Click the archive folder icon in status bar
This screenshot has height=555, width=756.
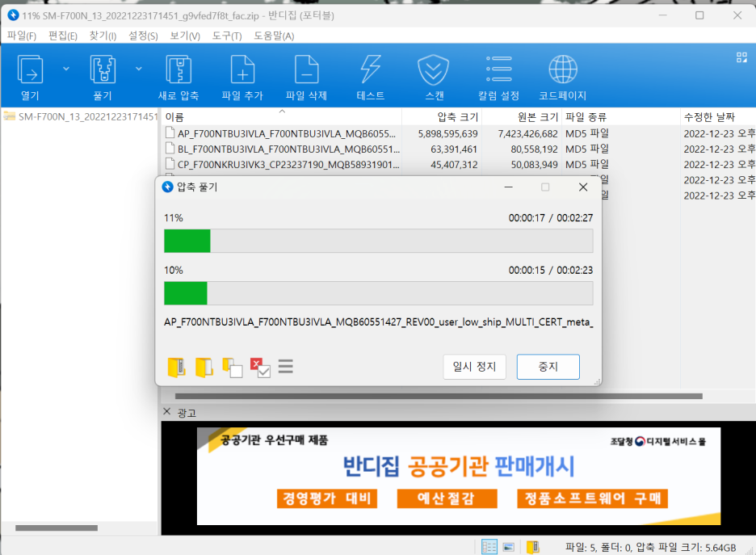coord(533,547)
